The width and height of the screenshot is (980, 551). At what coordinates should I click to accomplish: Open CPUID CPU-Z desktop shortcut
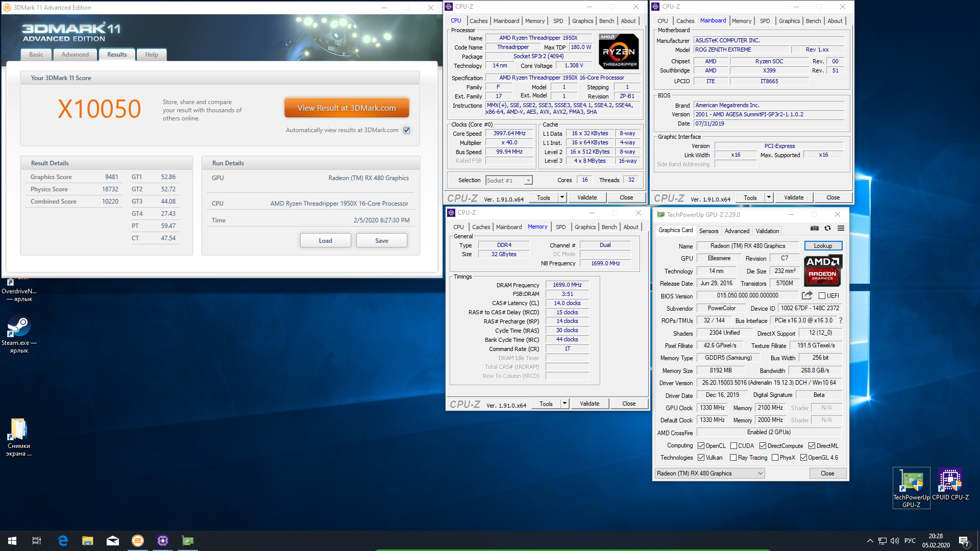pyautogui.click(x=950, y=485)
